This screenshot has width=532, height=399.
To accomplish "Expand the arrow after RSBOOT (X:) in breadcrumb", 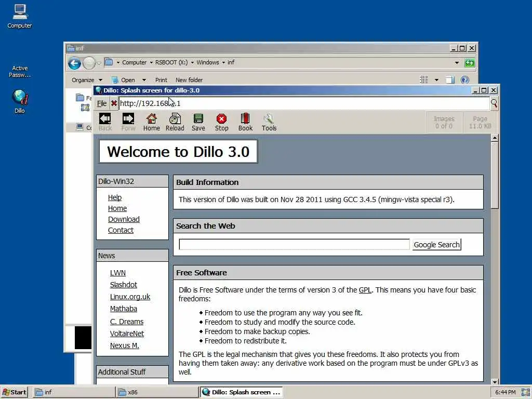I will [192, 62].
